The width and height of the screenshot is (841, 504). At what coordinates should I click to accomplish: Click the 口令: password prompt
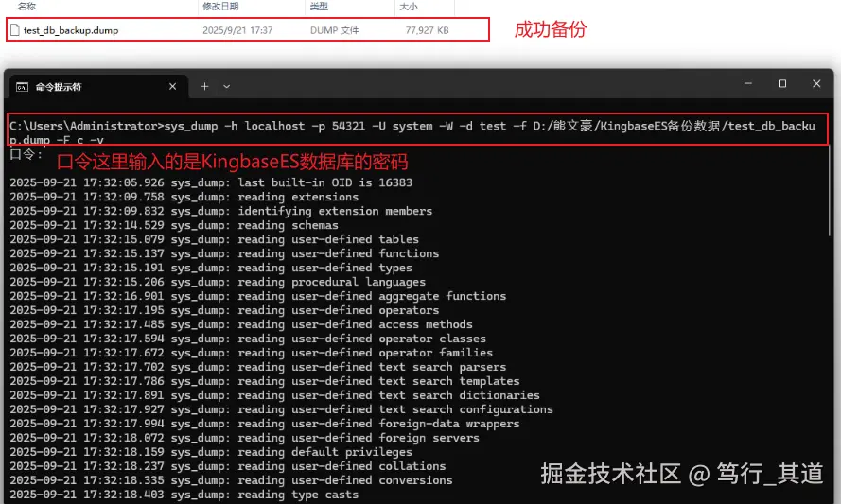click(26, 154)
